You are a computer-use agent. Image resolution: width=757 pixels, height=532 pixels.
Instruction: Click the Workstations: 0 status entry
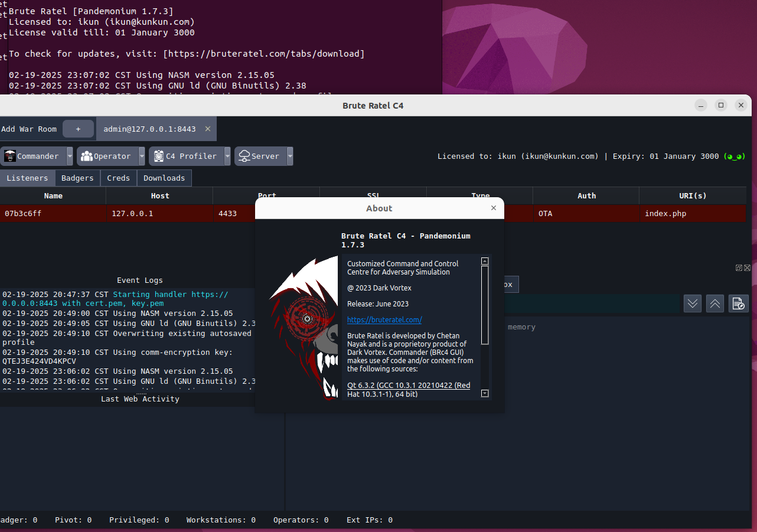click(x=221, y=520)
